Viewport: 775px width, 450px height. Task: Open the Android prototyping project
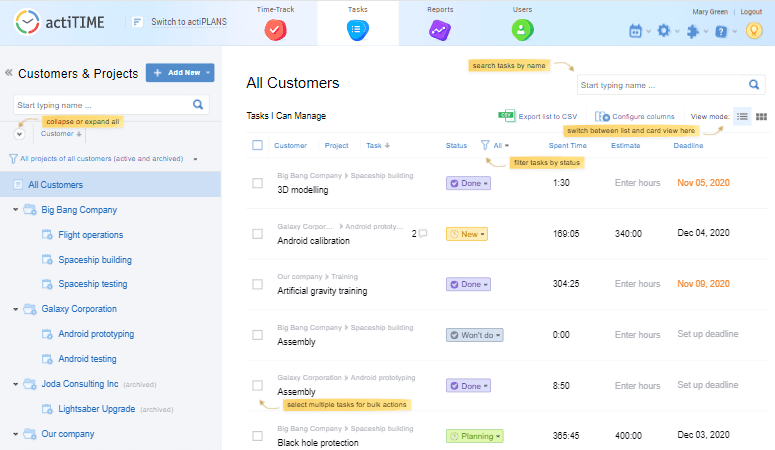[96, 334]
